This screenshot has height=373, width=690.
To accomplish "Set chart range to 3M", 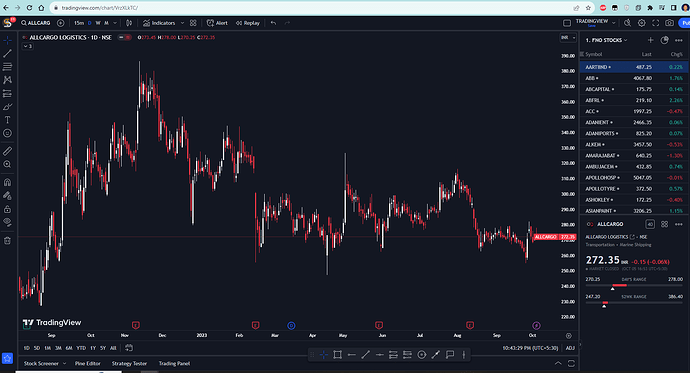I will (x=58, y=348).
